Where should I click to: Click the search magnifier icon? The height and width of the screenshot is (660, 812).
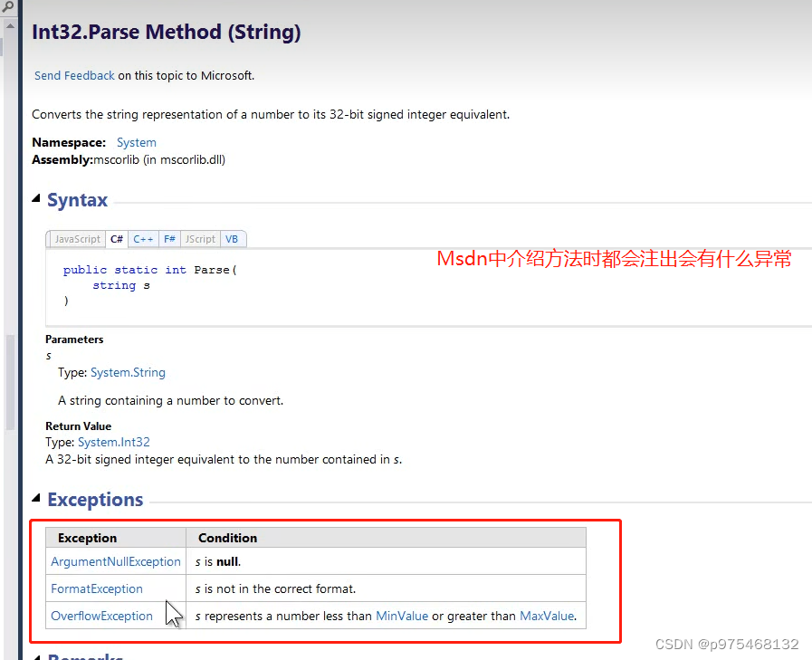point(7,6)
